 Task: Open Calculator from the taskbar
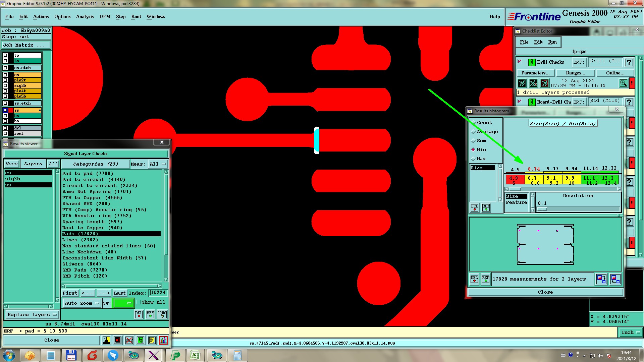point(237,355)
